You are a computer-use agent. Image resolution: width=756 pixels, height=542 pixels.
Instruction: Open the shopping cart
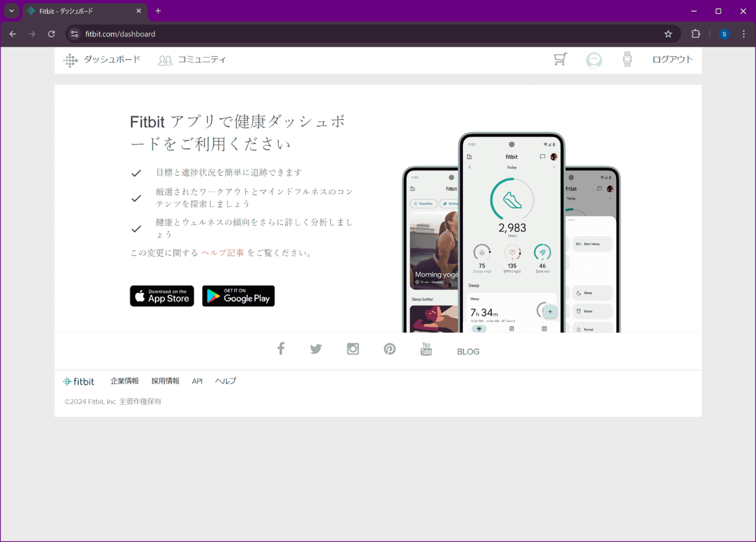tap(559, 59)
